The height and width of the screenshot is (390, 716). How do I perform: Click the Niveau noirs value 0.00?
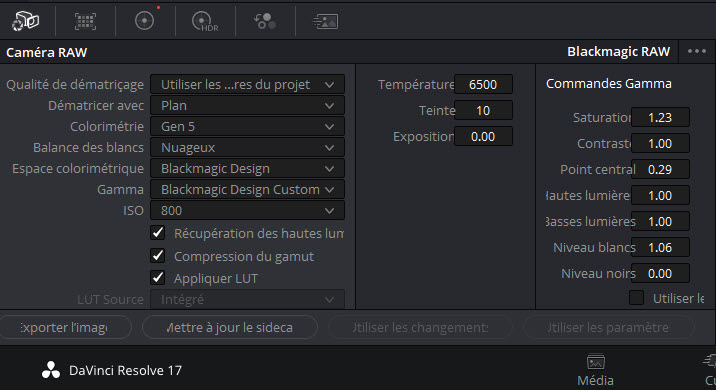point(660,274)
